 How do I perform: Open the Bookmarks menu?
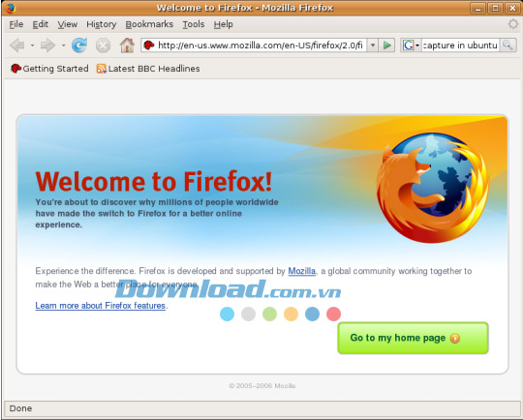click(149, 24)
